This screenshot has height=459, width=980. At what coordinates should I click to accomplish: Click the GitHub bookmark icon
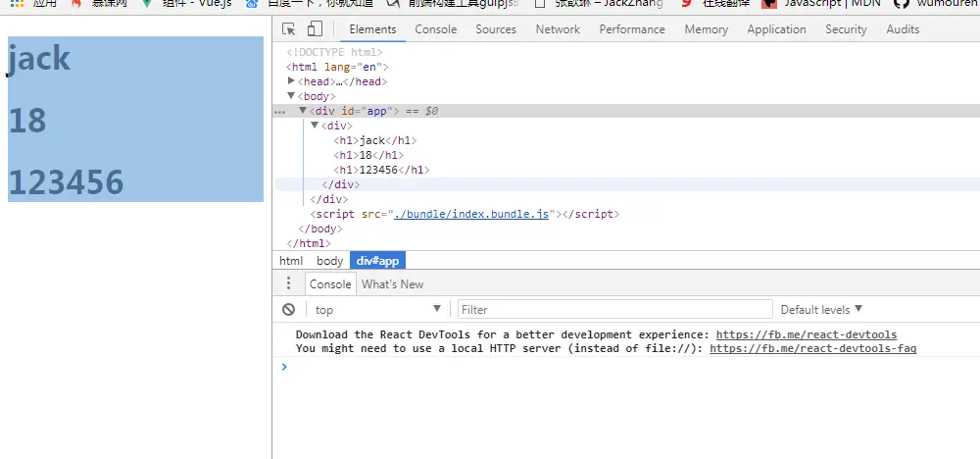901,3
